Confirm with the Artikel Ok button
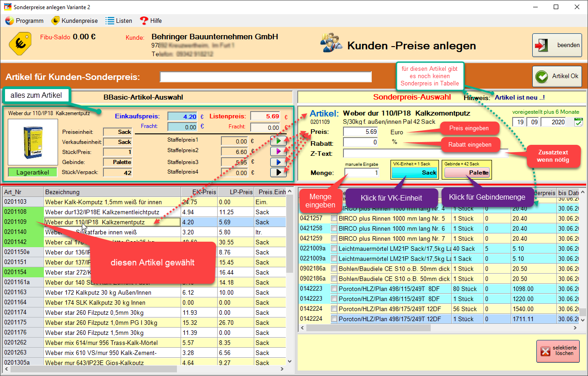588x376 pixels. 557,76
